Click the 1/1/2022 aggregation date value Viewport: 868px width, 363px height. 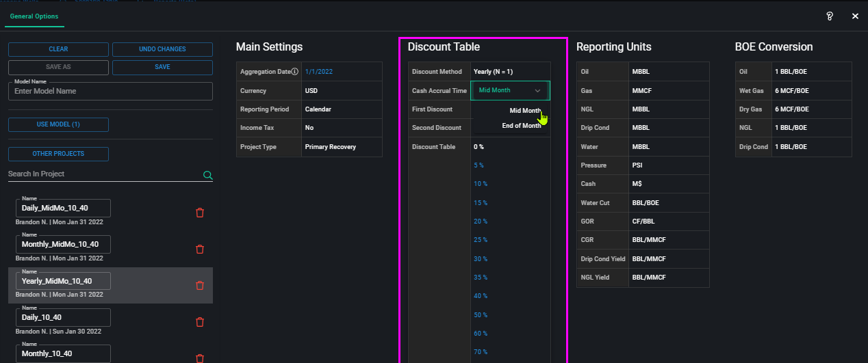(x=318, y=72)
